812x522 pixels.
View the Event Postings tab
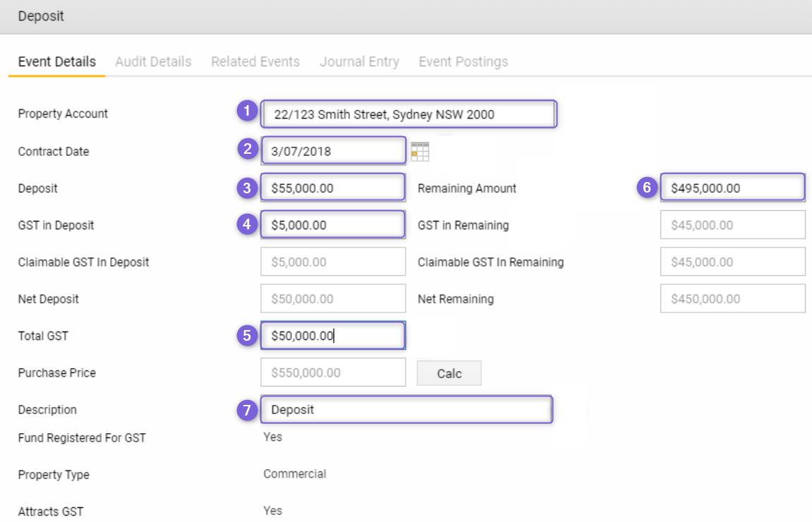(x=463, y=61)
